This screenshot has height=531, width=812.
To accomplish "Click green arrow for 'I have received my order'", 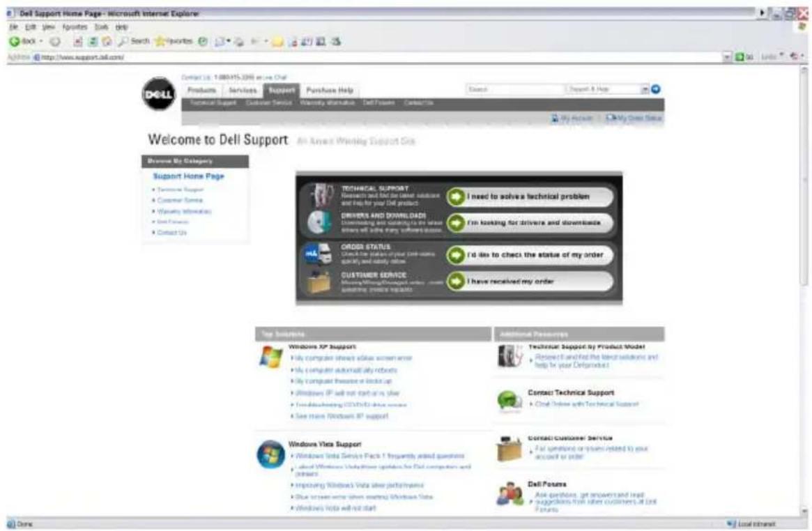I will pyautogui.click(x=456, y=281).
